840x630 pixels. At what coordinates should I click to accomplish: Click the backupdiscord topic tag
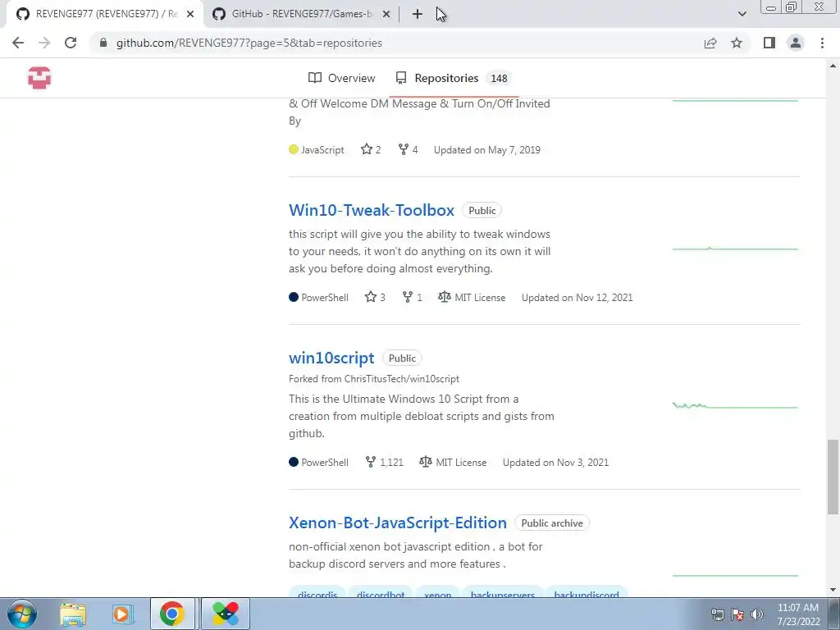[x=587, y=592]
